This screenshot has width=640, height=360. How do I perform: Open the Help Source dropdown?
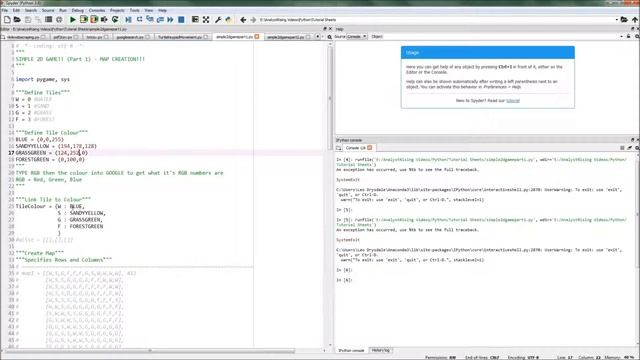(x=356, y=37)
